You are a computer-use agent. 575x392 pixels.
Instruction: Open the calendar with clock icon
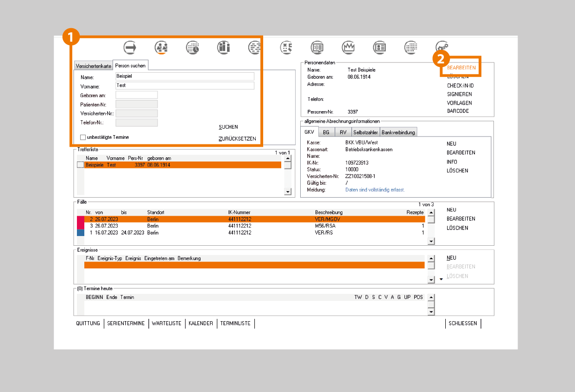tap(193, 47)
